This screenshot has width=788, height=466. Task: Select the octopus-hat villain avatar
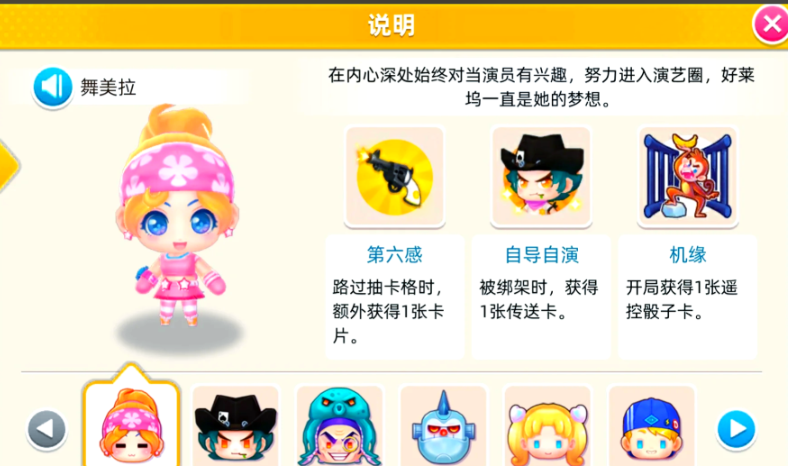pos(340,426)
